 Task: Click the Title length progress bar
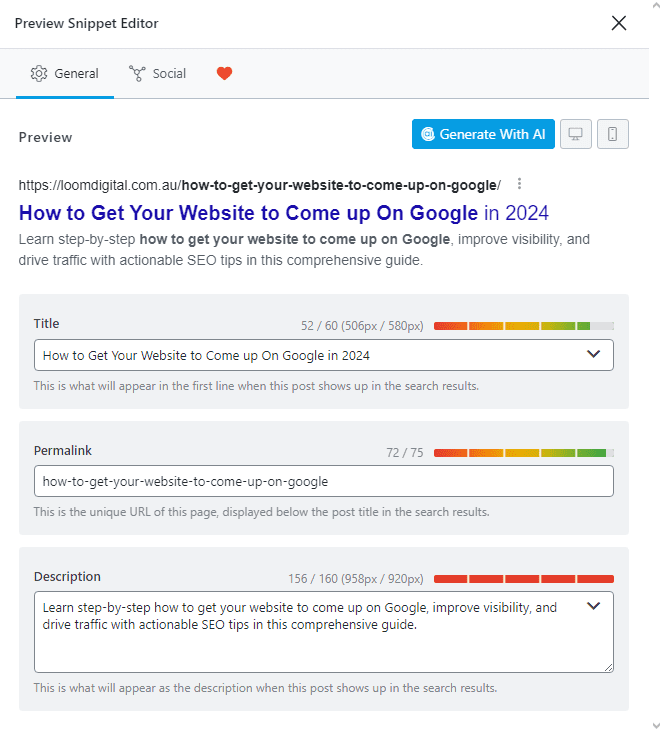pos(523,326)
